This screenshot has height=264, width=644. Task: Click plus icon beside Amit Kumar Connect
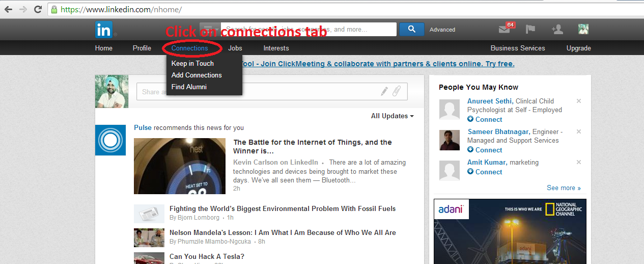[x=470, y=172]
